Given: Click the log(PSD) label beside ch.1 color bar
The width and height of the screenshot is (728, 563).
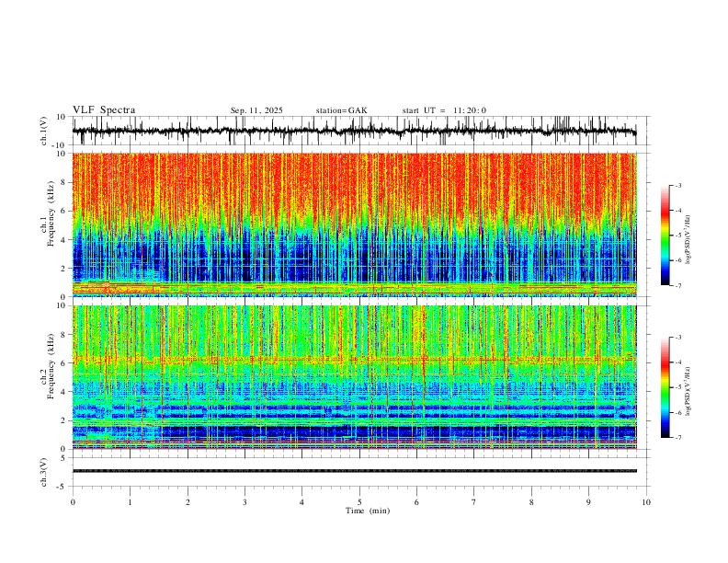Looking at the screenshot, I should point(688,240).
